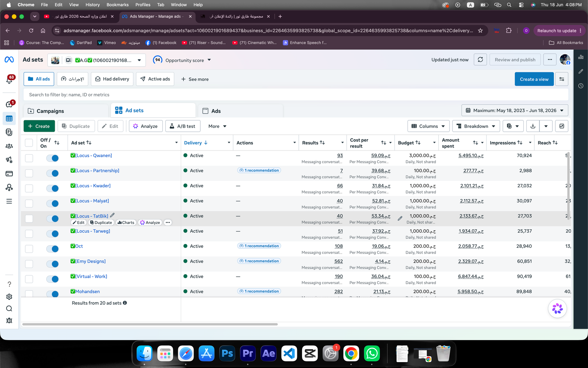Open the charts panel icon on right rail
588x368 pixels.
pos(581,57)
